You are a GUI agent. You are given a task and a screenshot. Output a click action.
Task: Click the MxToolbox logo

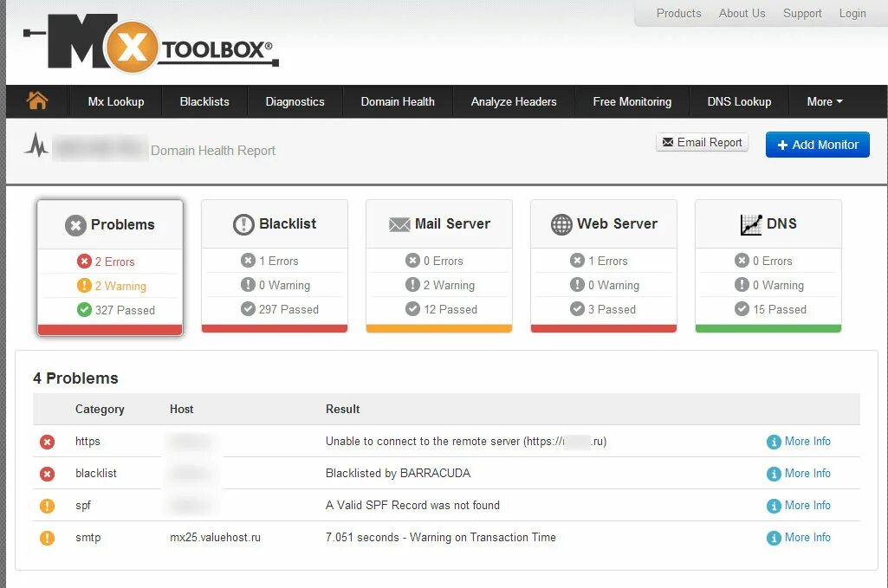point(152,44)
